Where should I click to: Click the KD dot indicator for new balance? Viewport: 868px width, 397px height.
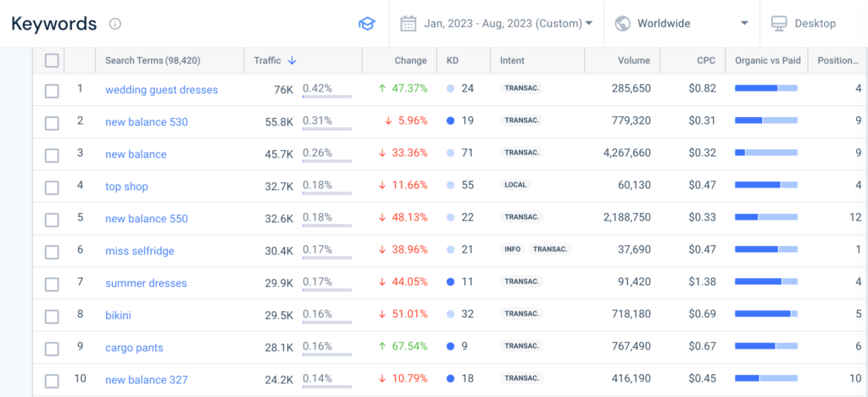451,154
